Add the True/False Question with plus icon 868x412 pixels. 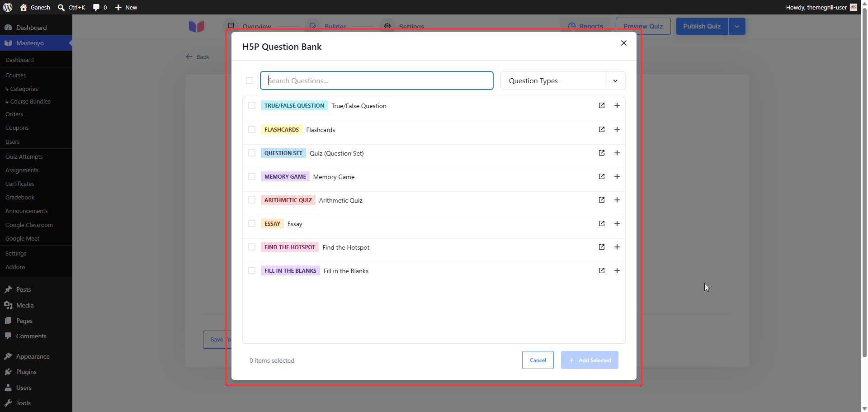pyautogui.click(x=617, y=105)
